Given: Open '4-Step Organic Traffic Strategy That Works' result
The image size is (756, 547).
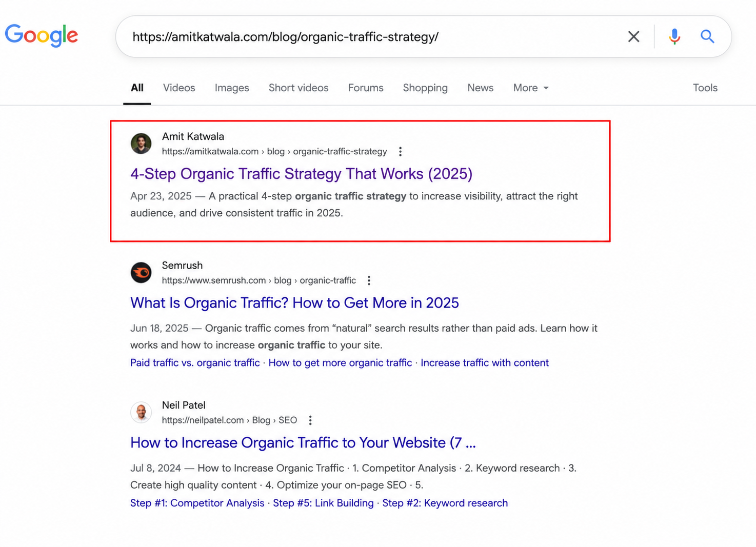Looking at the screenshot, I should pos(301,174).
